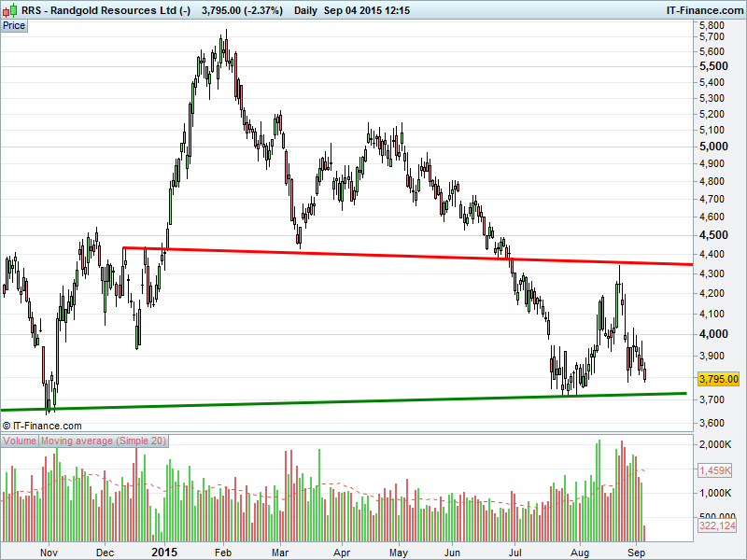
Task: Click the Sep 04 2015 12:15 timestamp
Action: (x=367, y=10)
